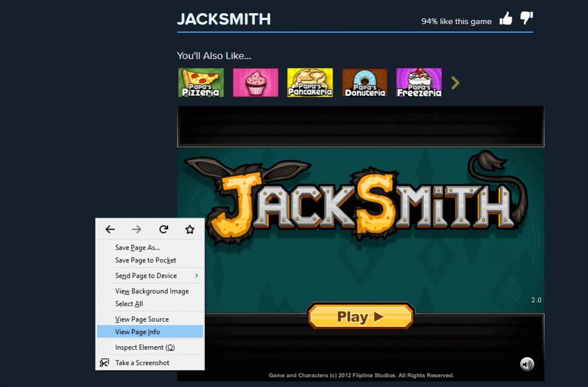The image size is (588, 387).
Task: Choose Save Page As from menu
Action: [x=150, y=247]
